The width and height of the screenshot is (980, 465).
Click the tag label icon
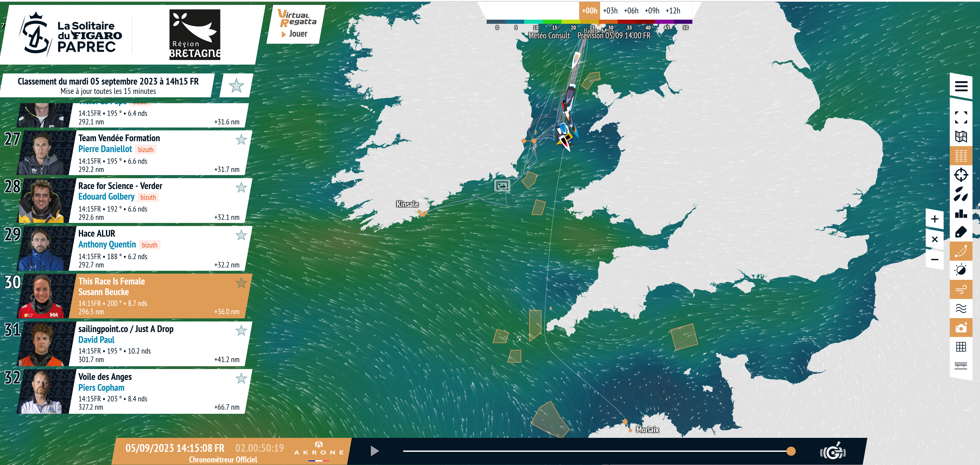pyautogui.click(x=961, y=232)
